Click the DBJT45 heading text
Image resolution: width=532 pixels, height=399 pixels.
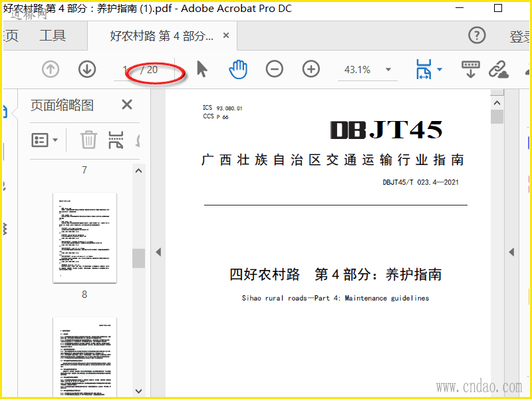(386, 130)
